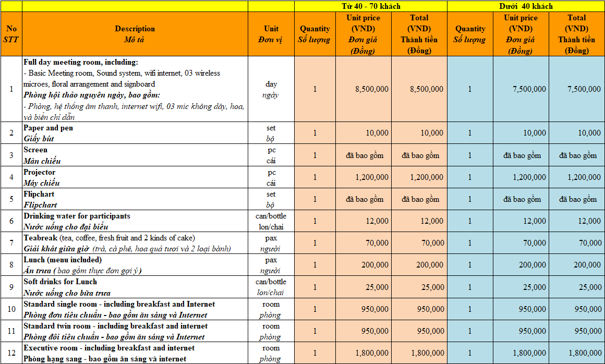The height and width of the screenshot is (364, 605).
Task: Click the 'Lunch (menu included)' description cell
Action: point(135,265)
